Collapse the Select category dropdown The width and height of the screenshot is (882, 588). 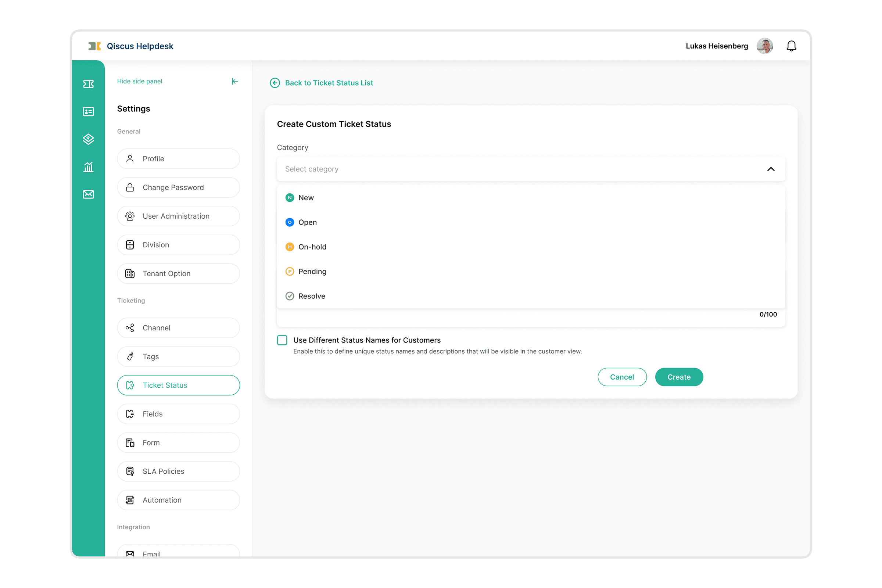771,169
